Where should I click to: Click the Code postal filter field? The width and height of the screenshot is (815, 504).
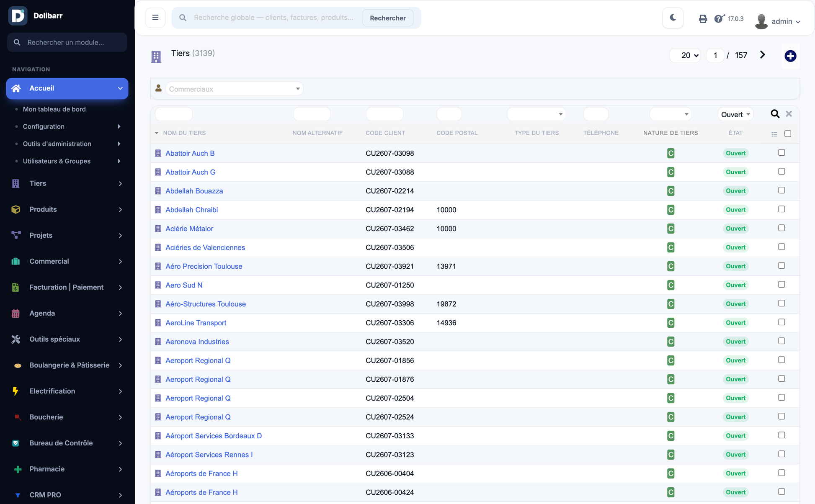click(x=449, y=114)
